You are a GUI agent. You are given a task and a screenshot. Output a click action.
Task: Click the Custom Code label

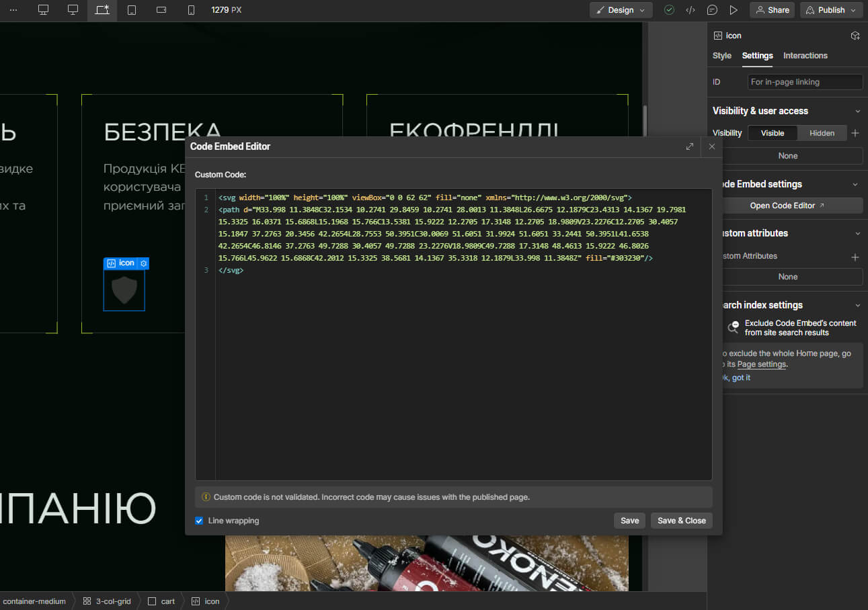click(221, 175)
